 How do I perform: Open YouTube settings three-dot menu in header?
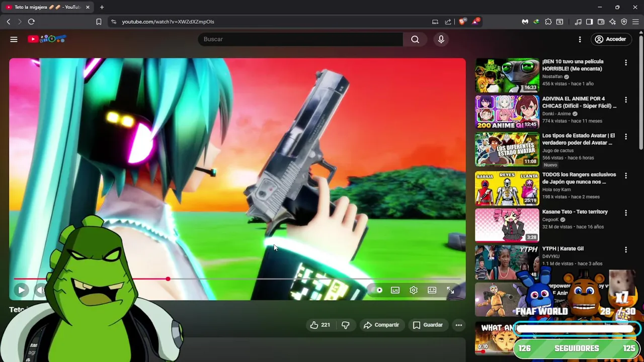pos(580,39)
